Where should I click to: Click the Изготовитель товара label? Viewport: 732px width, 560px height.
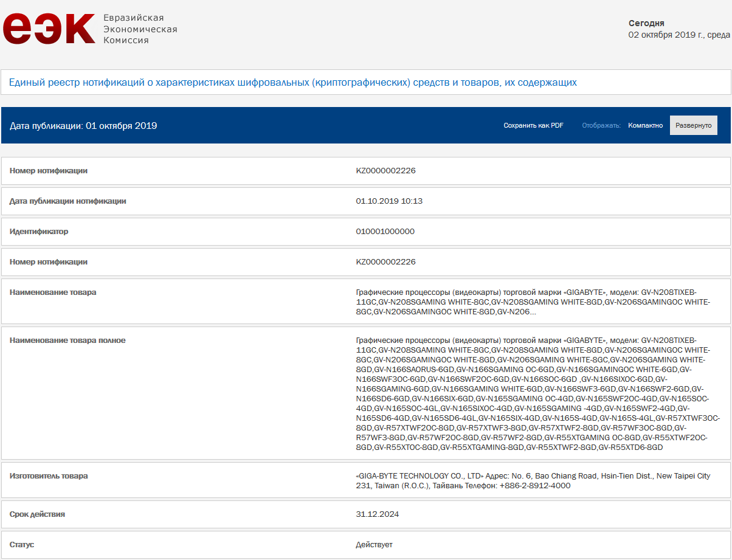pos(49,476)
